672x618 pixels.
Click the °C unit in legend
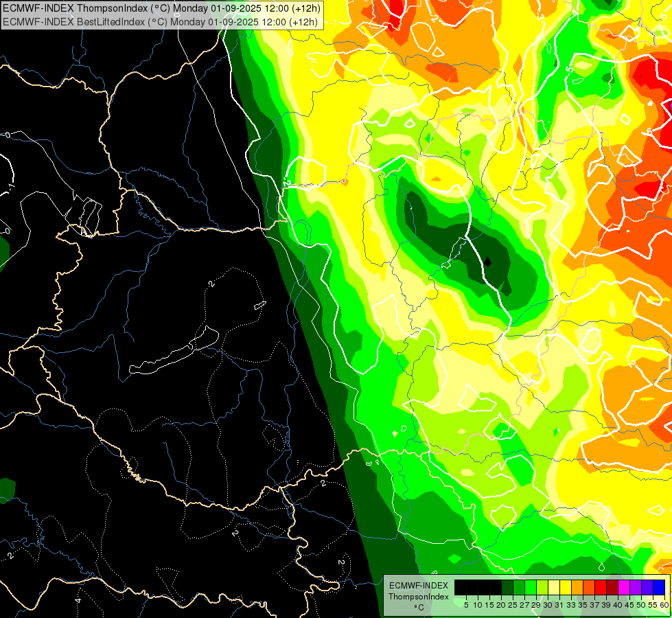419,608
